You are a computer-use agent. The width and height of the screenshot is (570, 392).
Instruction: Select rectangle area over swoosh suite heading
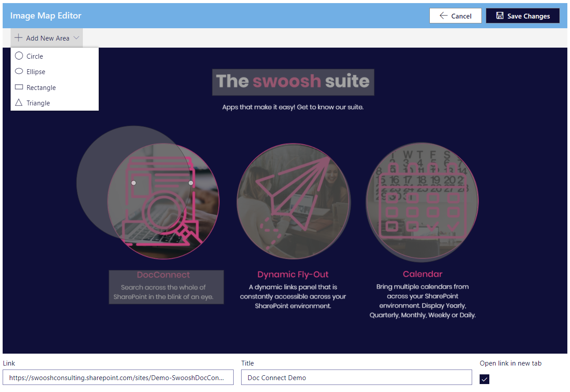[293, 82]
